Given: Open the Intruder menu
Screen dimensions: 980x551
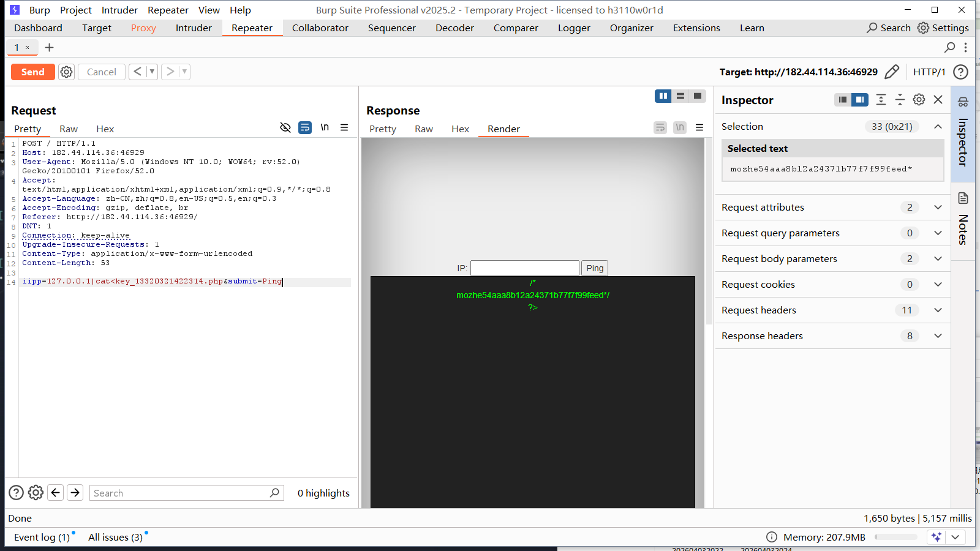Looking at the screenshot, I should [119, 10].
